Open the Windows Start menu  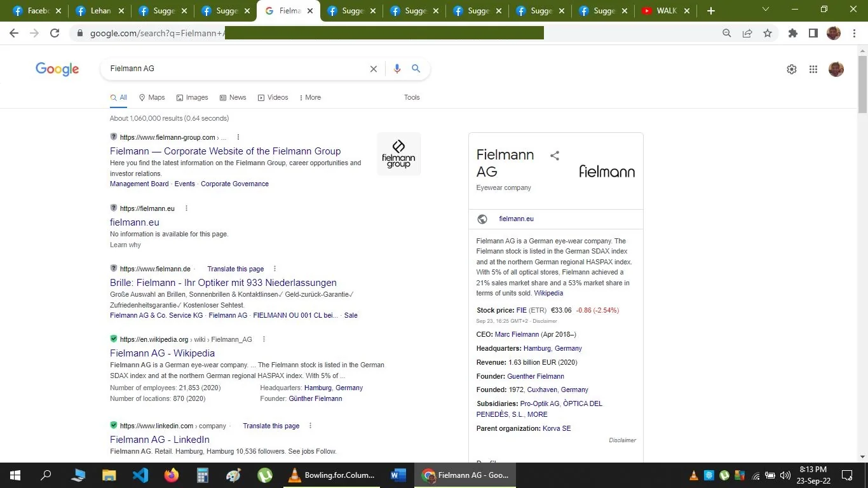(15, 475)
